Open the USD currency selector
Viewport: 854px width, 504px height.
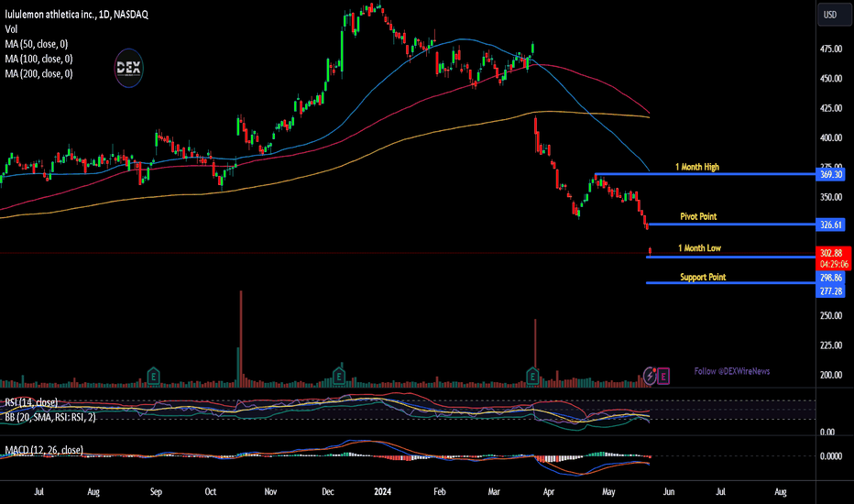pyautogui.click(x=833, y=15)
